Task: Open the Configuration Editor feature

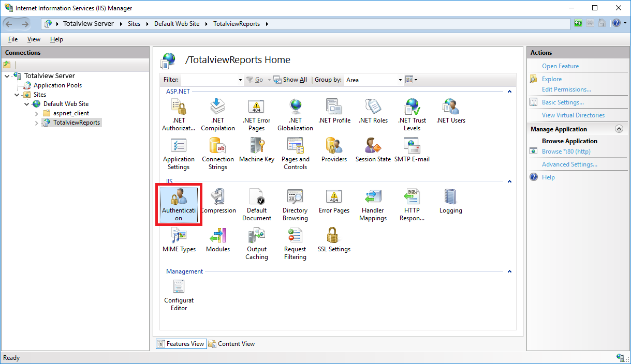Action: click(179, 295)
